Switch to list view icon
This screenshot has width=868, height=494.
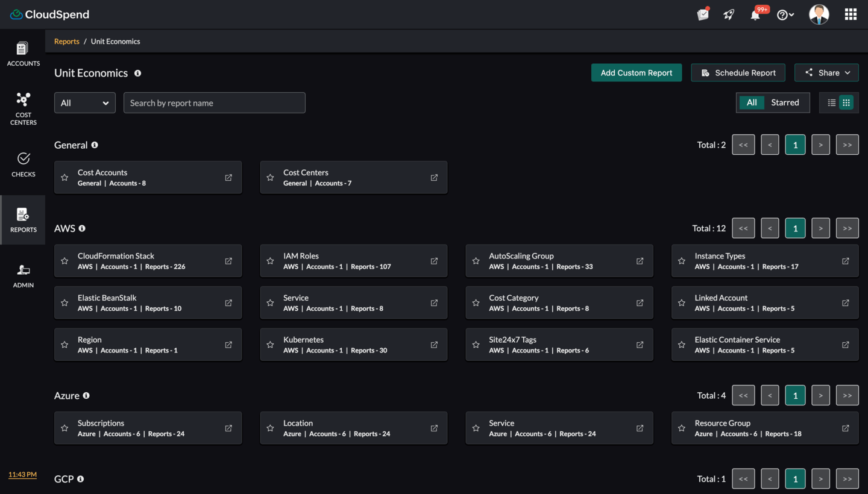coord(831,103)
